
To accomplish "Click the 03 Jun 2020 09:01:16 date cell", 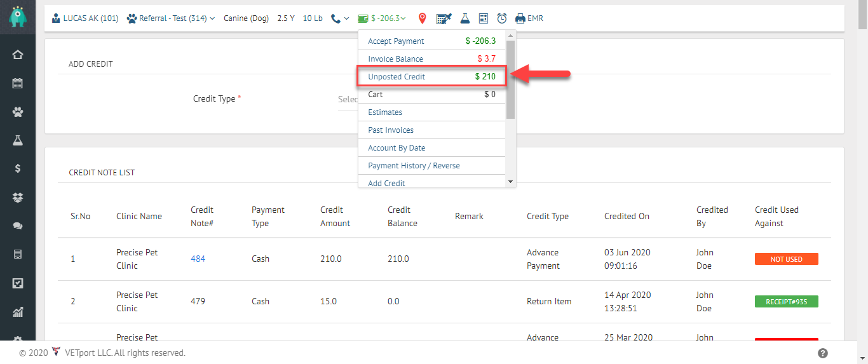I will click(627, 259).
